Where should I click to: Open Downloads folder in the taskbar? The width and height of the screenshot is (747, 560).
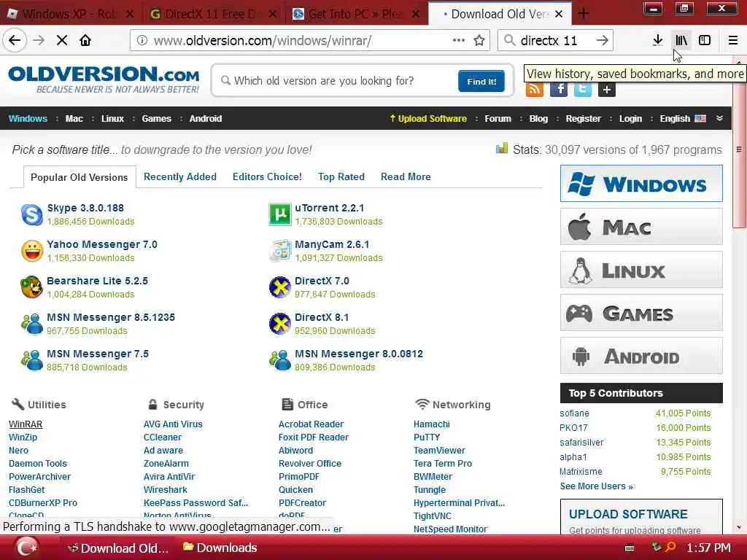click(220, 548)
